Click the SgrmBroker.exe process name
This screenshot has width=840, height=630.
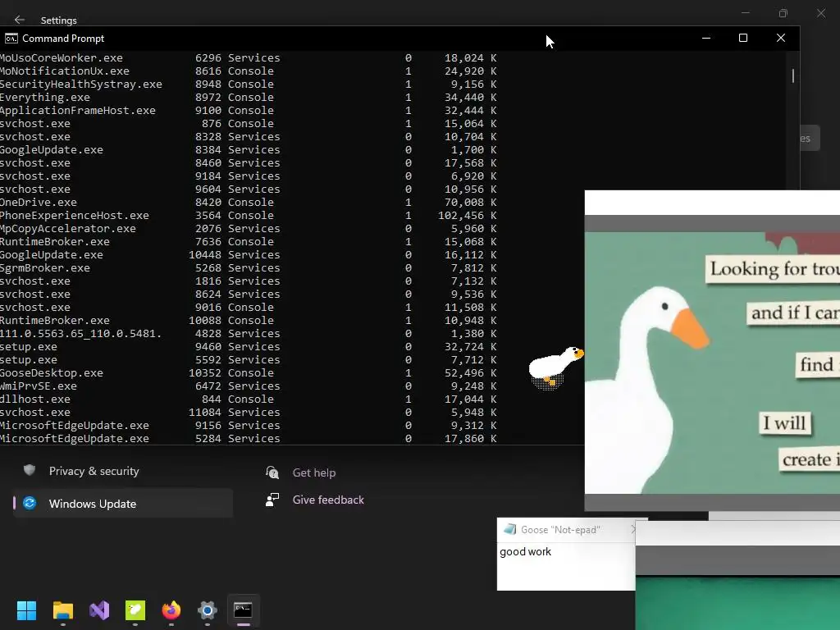tap(44, 268)
